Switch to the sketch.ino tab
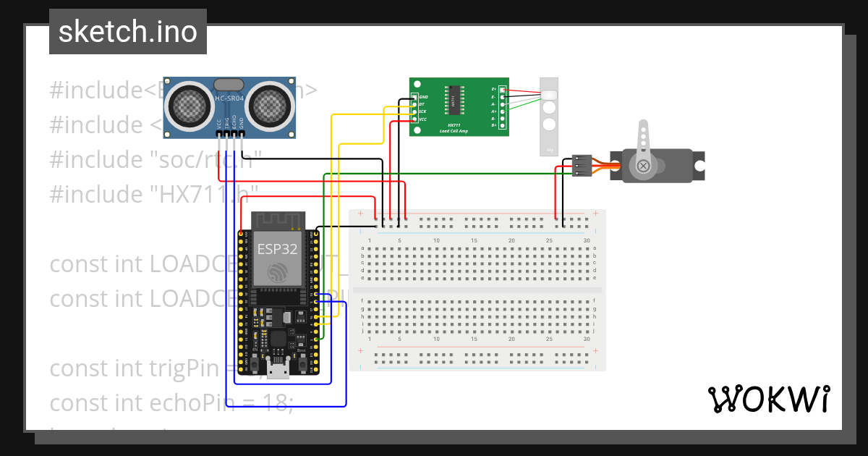 click(127, 32)
